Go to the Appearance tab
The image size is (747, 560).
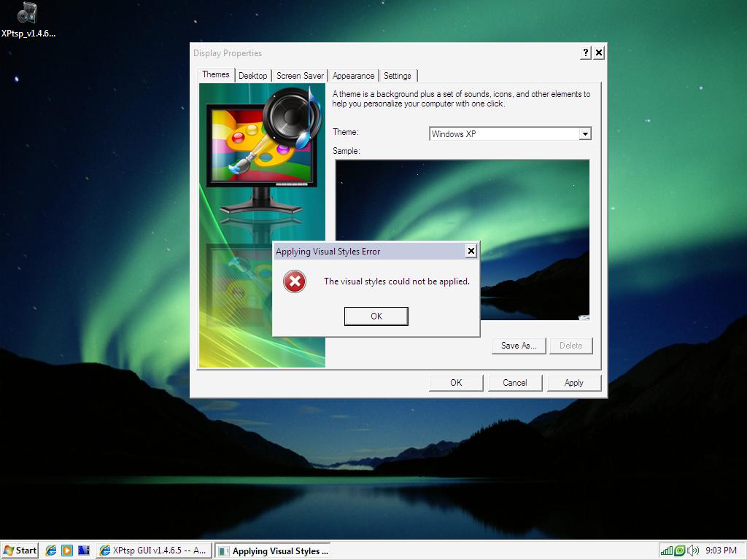[x=354, y=76]
